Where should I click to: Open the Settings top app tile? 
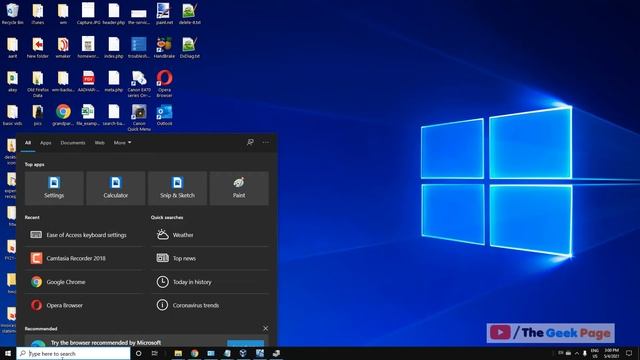coord(54,188)
